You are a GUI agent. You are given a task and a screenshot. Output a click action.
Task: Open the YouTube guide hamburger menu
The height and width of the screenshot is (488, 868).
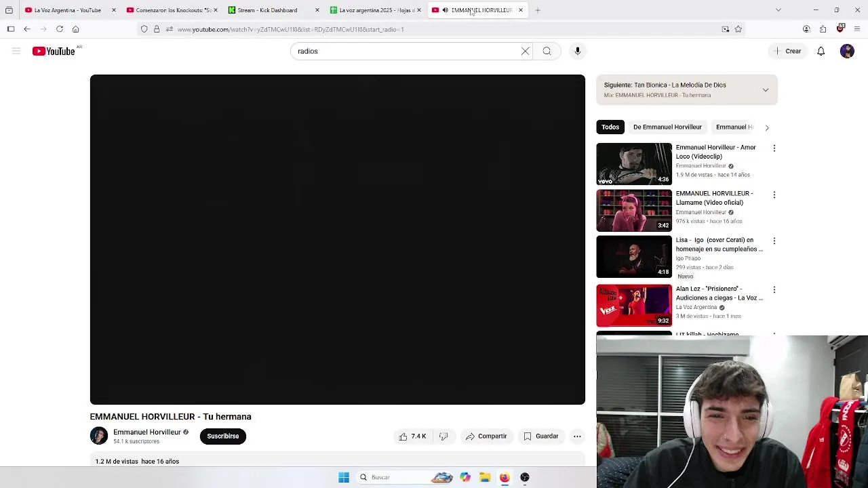tap(16, 51)
